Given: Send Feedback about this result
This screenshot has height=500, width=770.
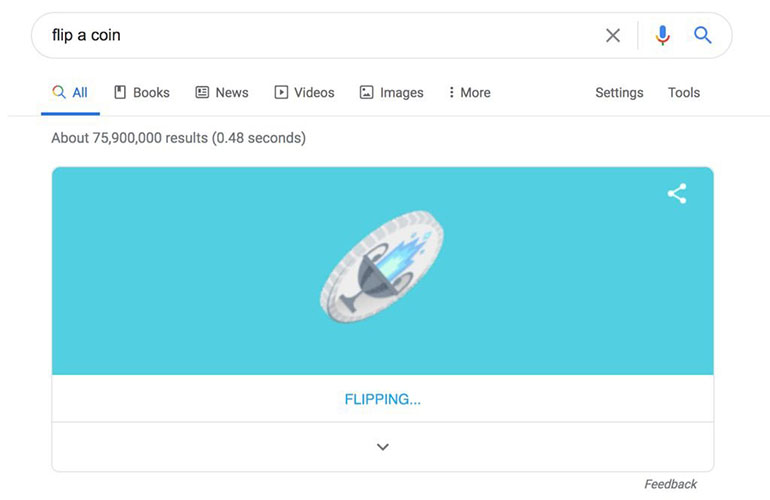Looking at the screenshot, I should (670, 484).
